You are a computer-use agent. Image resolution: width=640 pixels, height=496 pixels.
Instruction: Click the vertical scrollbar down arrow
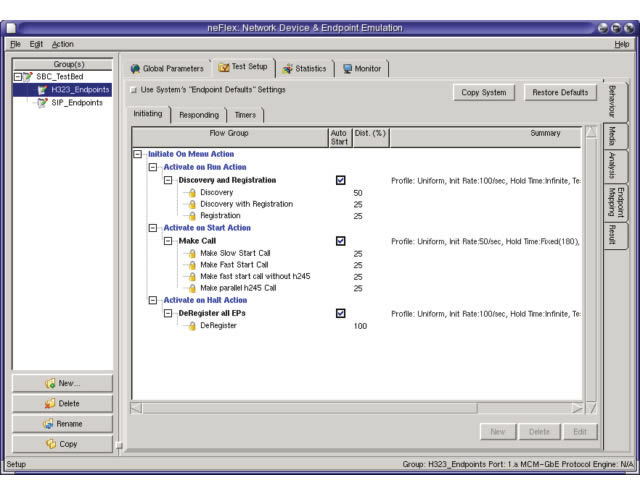[591, 408]
